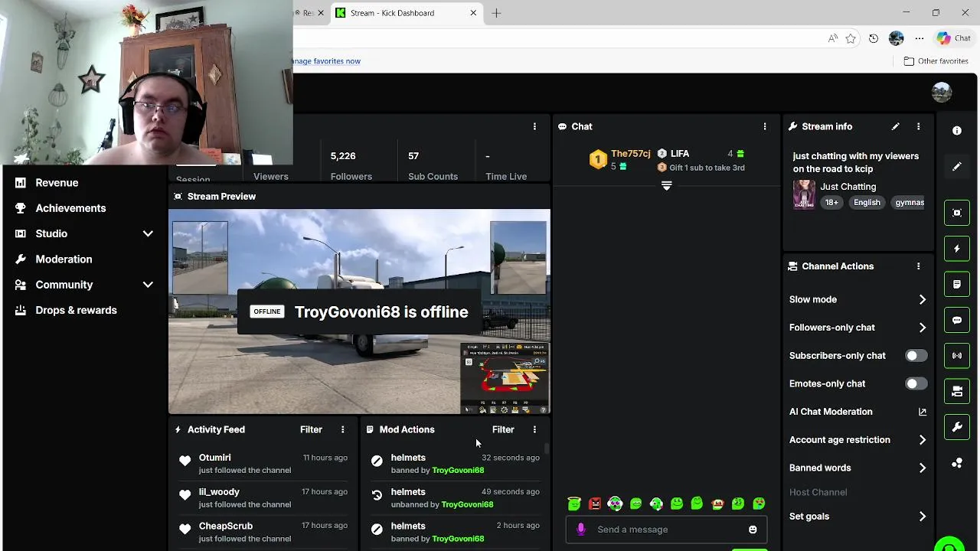
Task: Click helmets ban entry from 32 seconds ago
Action: pos(454,464)
